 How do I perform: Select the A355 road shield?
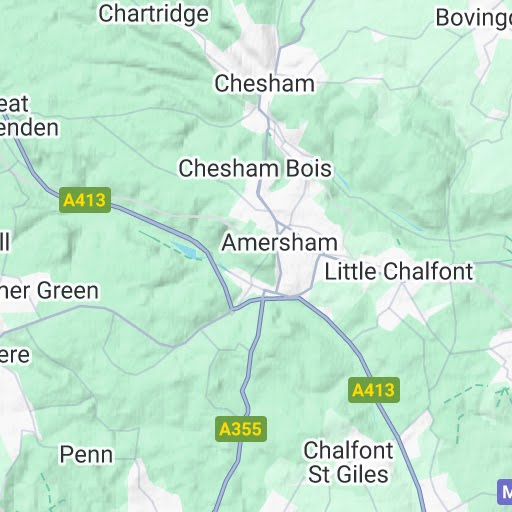241,429
